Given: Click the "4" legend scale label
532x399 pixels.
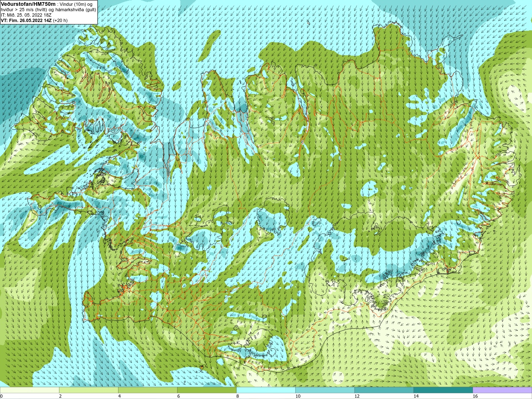Looking at the screenshot, I should [119, 396].
